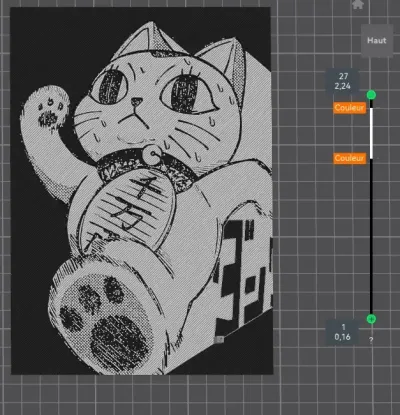Click the cat's belly coin with kanji
Screen dimensions: 400x415
tap(128, 208)
